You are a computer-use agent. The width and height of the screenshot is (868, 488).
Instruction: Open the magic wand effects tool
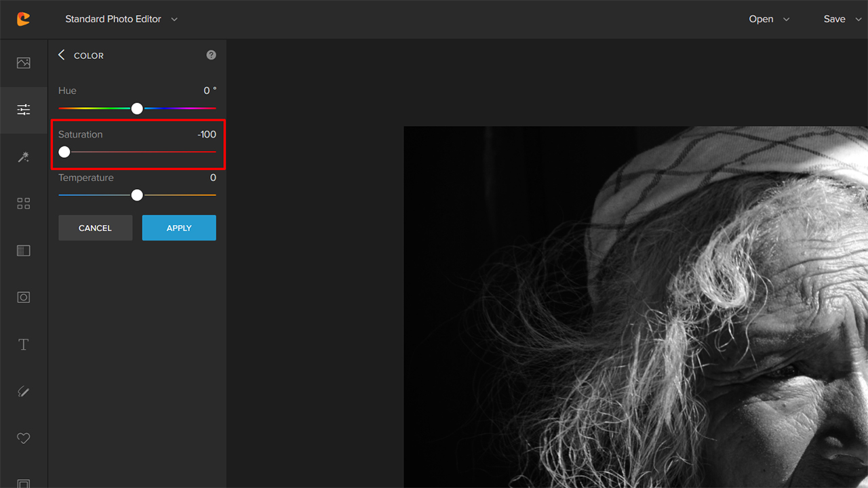coord(23,157)
